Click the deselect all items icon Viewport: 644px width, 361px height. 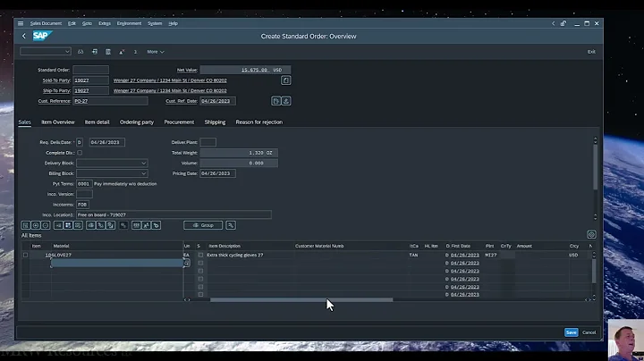click(78, 225)
